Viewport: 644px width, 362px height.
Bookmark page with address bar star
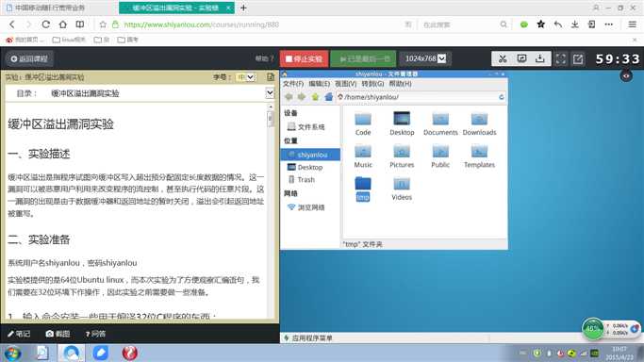pyautogui.click(x=103, y=25)
